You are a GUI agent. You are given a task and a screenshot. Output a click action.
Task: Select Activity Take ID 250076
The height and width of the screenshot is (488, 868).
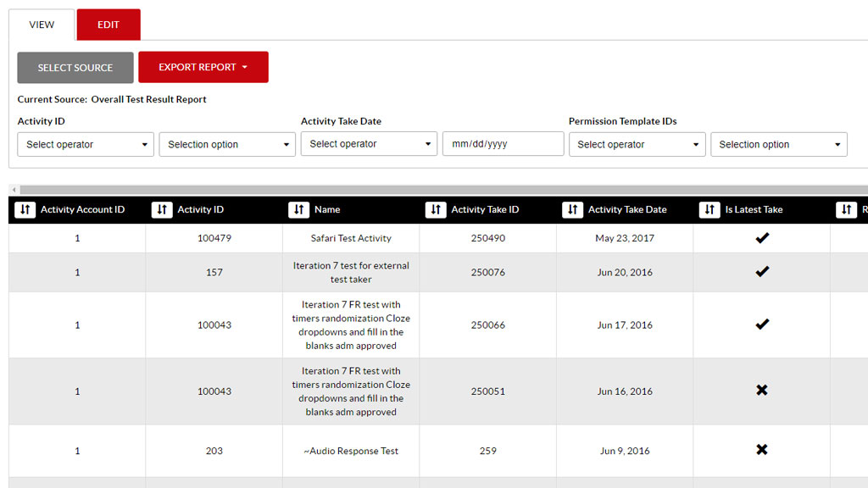point(487,272)
